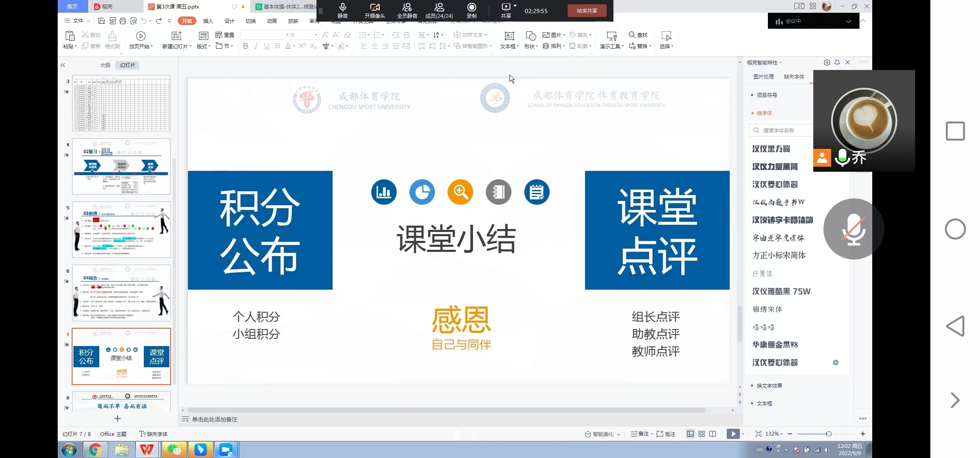Click the 批注 comment button in status bar
Viewport: 980px width, 458px height.
click(x=666, y=434)
